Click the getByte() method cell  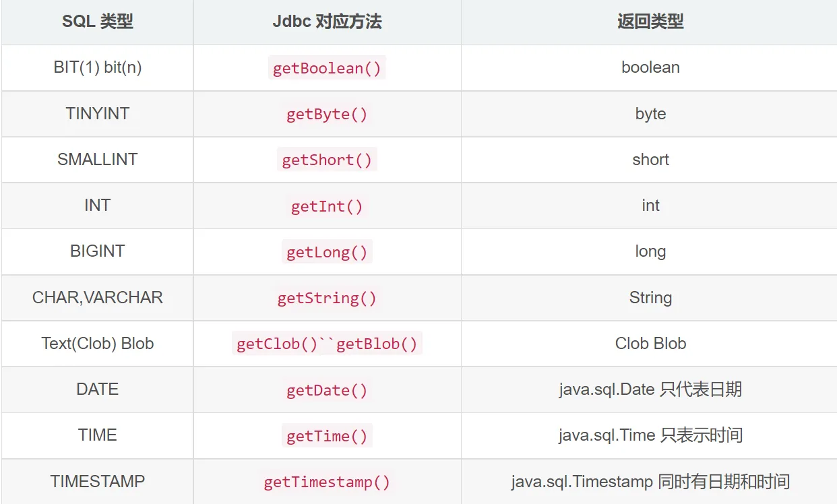[327, 114]
